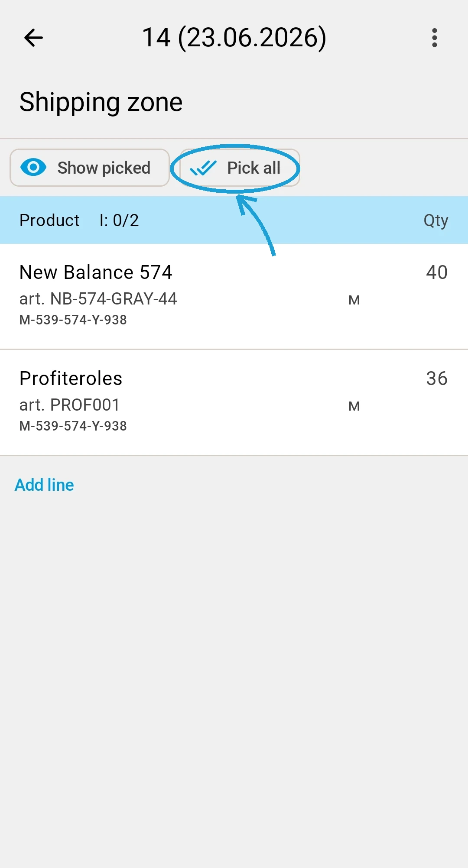Open the three-dot overflow menu

tap(435, 38)
